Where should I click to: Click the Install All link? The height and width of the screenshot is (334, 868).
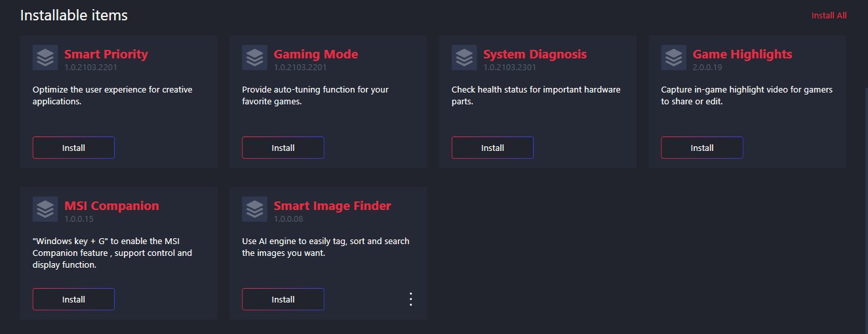(x=829, y=15)
